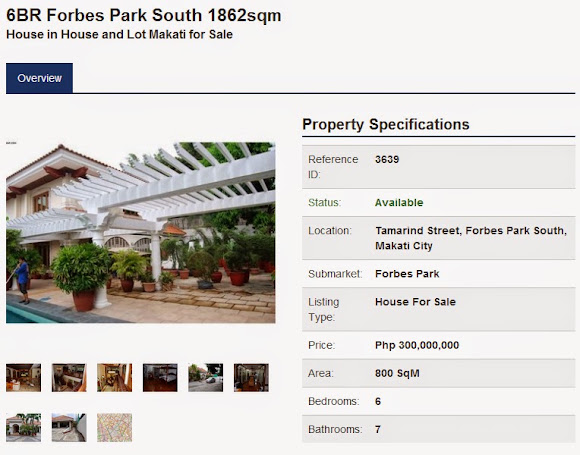Click the Reference ID number 3639
The image size is (580, 455).
(387, 159)
